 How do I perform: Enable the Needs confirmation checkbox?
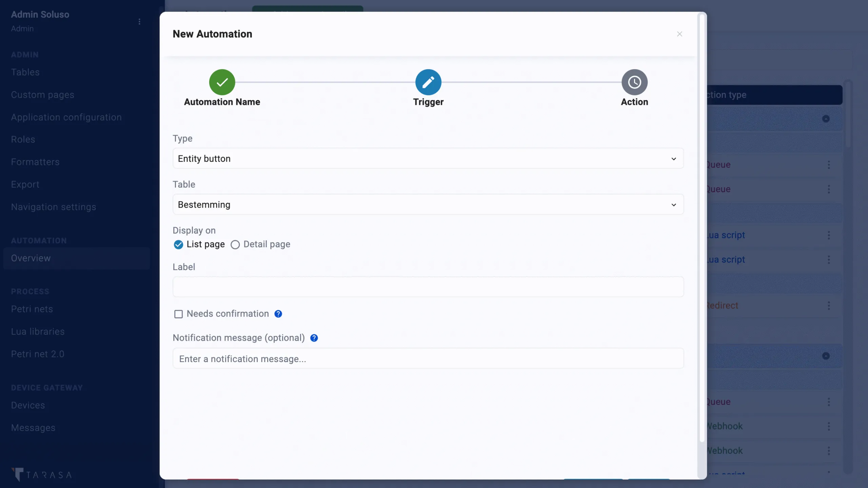point(178,314)
